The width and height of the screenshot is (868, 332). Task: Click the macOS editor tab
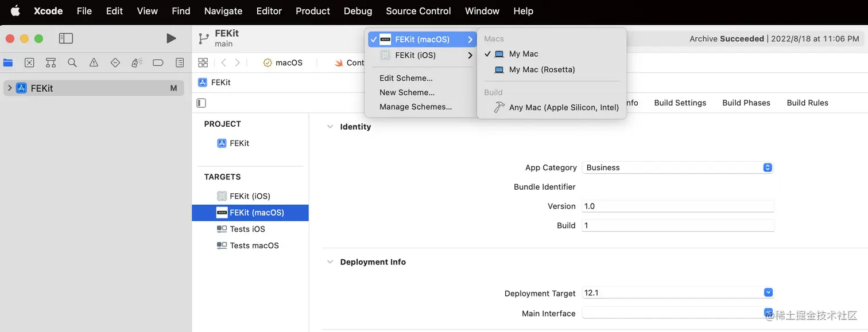tap(282, 63)
